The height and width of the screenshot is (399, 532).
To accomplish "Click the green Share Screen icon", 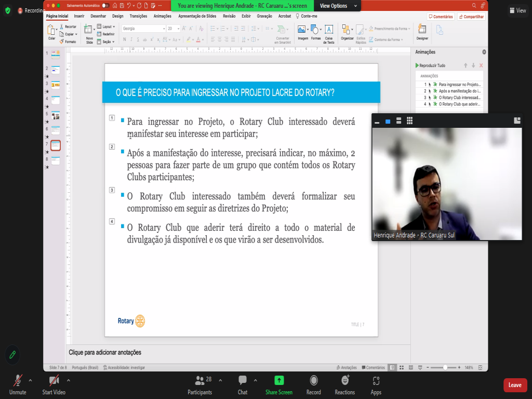I will click(279, 380).
